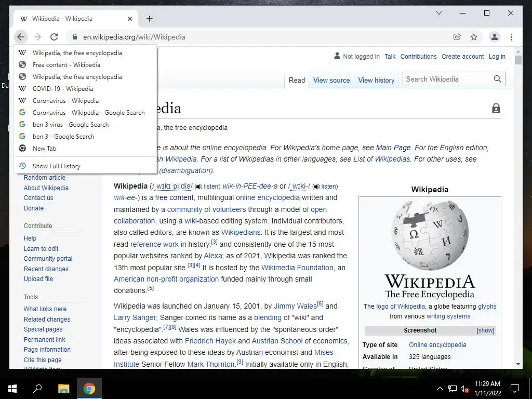Click the Search Wikipedia input field
532x399 pixels.
click(448, 79)
